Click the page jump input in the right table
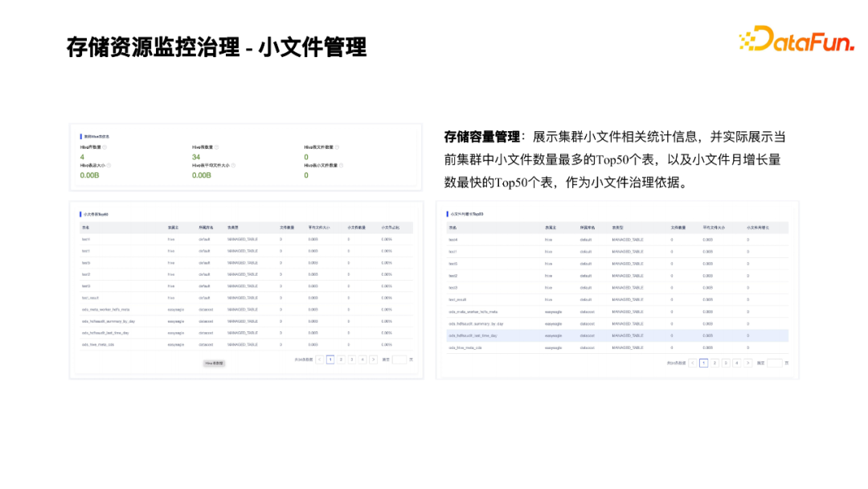Image resolution: width=868 pixels, height=489 pixels. (775, 362)
